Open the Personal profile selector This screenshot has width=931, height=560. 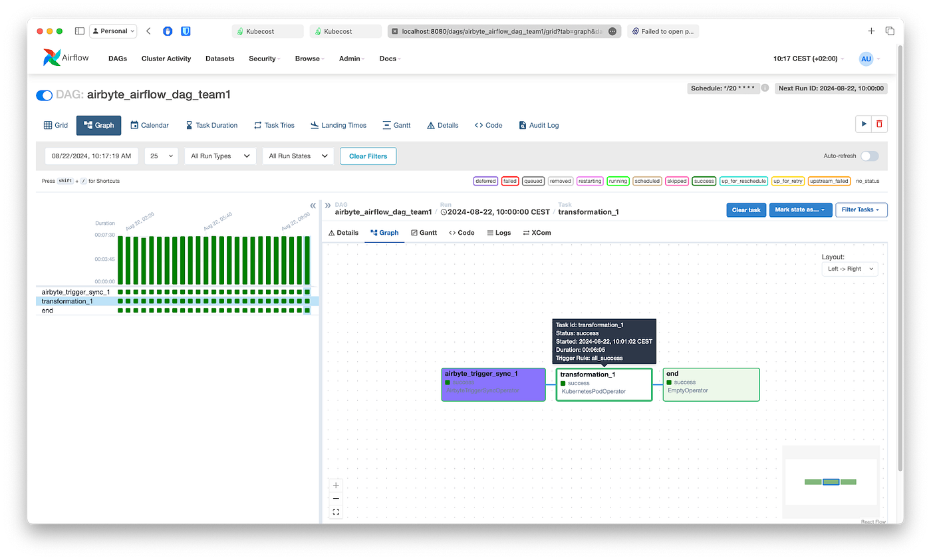tap(113, 31)
